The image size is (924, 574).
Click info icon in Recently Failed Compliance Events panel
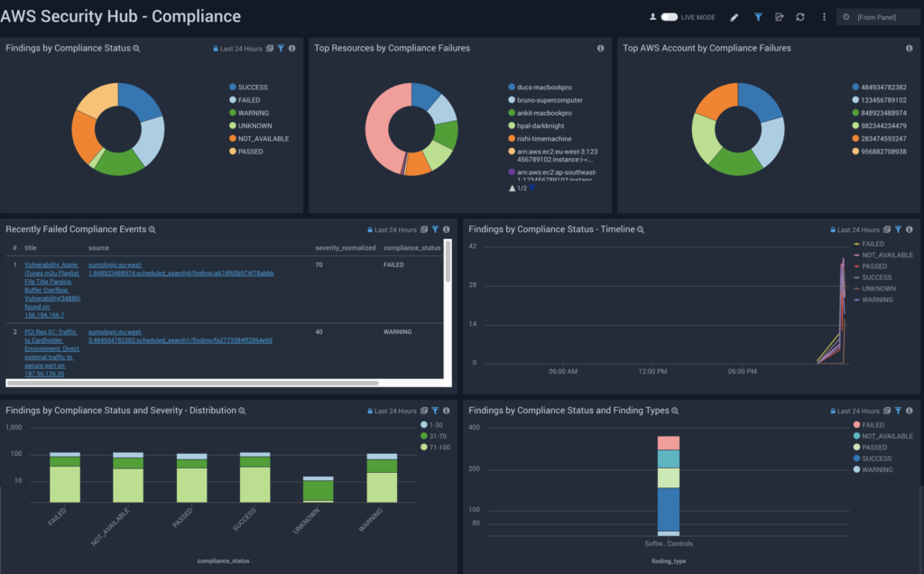446,230
